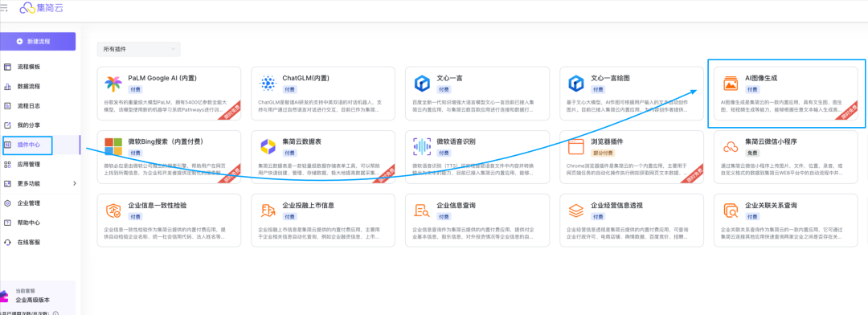
Task: Click the PaLM Google AI palm icon
Action: (113, 84)
